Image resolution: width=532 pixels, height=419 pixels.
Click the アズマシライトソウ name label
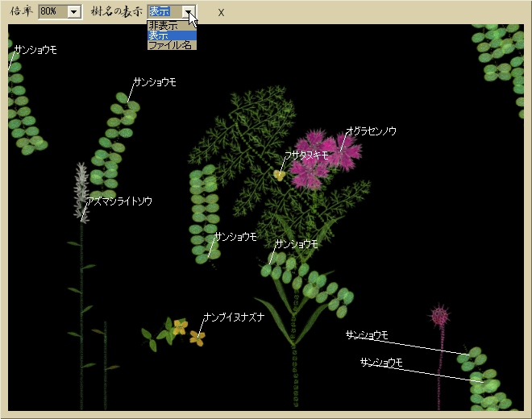(x=120, y=201)
